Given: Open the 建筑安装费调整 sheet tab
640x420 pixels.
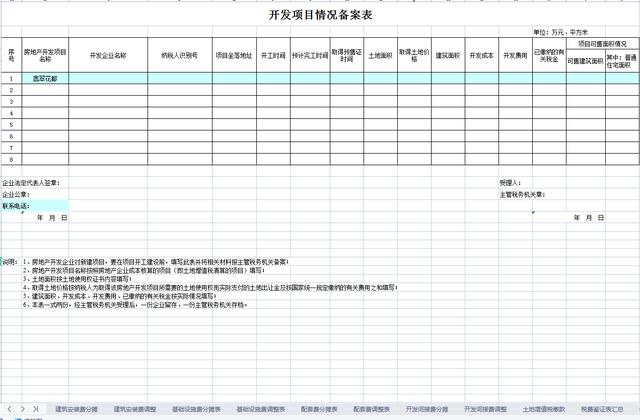Looking at the screenshot, I should click(x=135, y=409).
